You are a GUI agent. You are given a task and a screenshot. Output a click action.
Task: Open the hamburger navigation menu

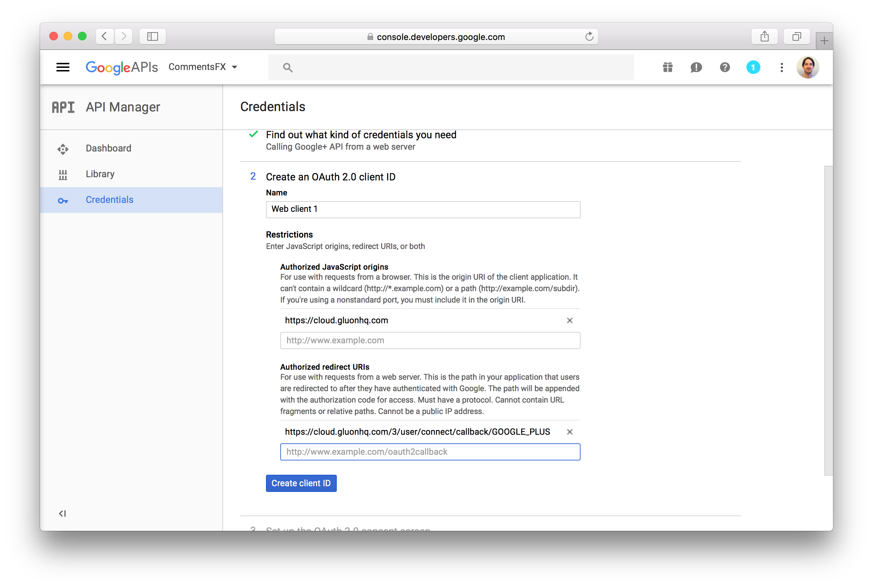(63, 67)
